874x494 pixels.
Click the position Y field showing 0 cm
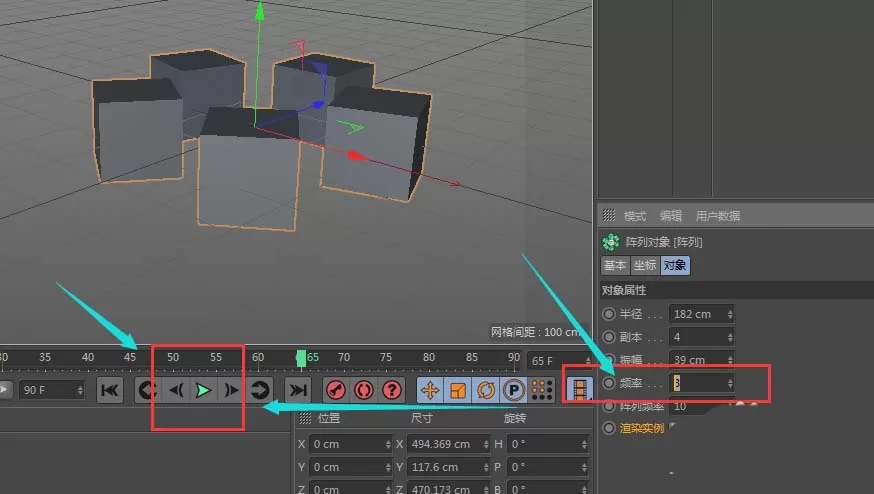pyautogui.click(x=351, y=467)
